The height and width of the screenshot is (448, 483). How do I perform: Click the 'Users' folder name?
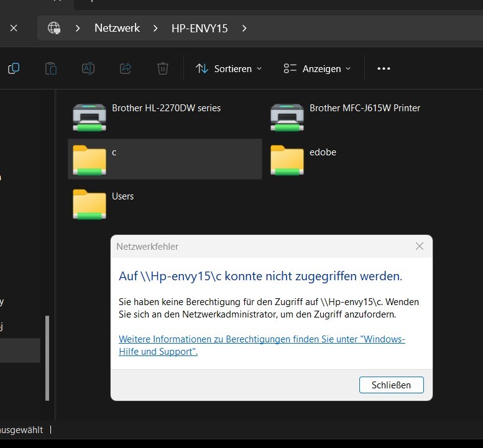click(122, 196)
